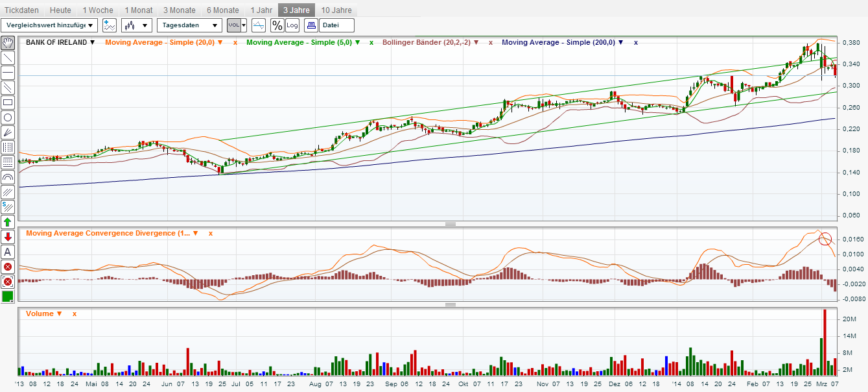Select the text annotation A tool

tap(8, 252)
